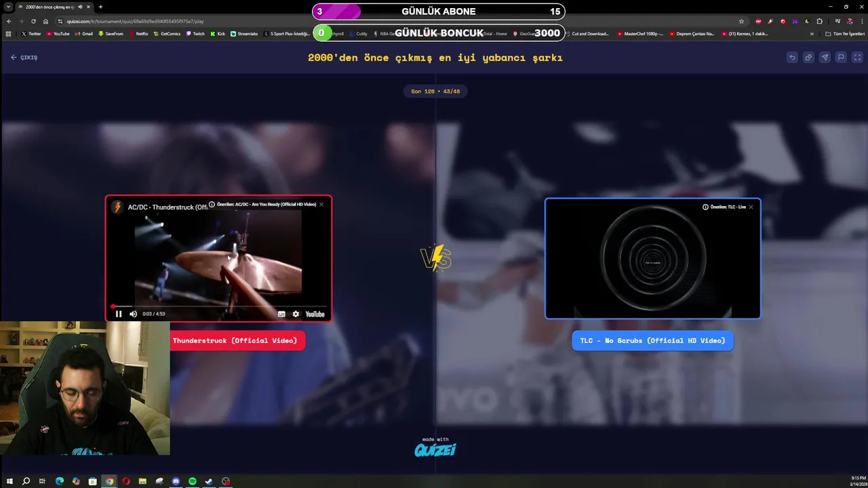868x488 pixels.
Task: Open YouTube bookmark
Action: (58, 34)
